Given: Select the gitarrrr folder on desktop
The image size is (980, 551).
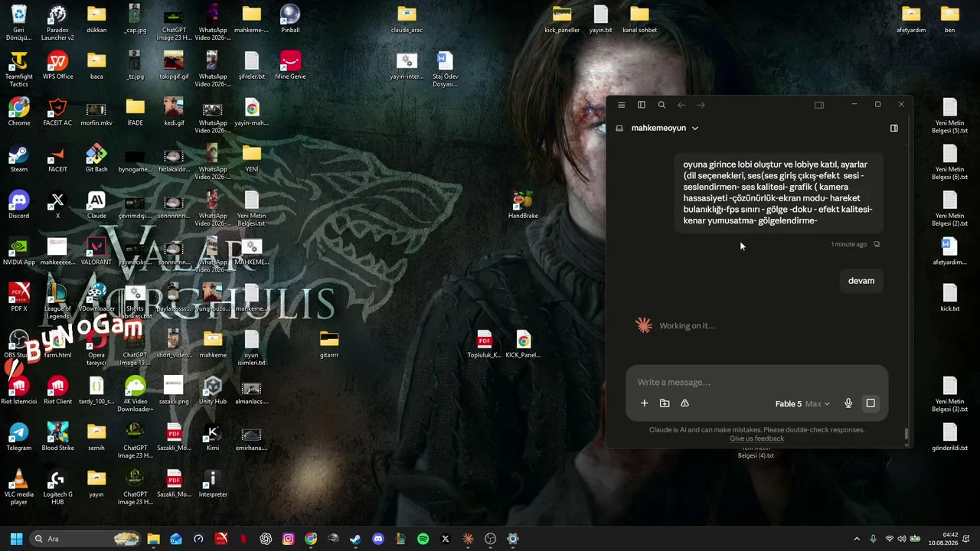Looking at the screenshot, I should coord(329,344).
